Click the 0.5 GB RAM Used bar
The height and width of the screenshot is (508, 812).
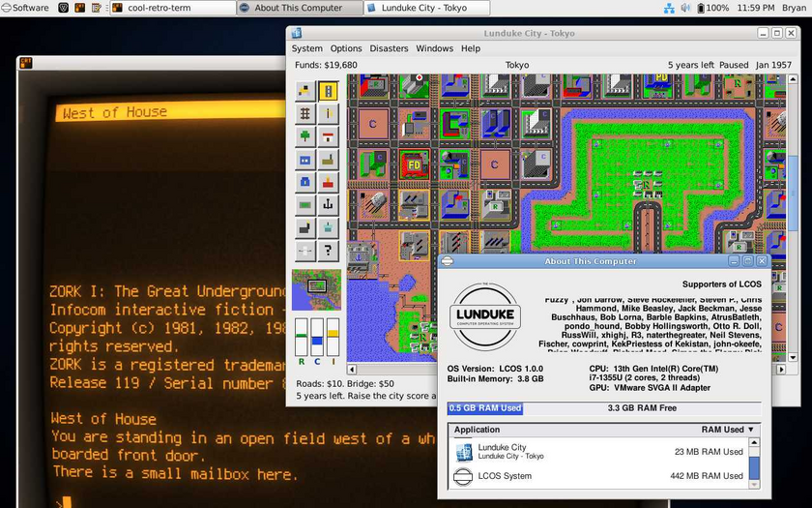tap(484, 408)
